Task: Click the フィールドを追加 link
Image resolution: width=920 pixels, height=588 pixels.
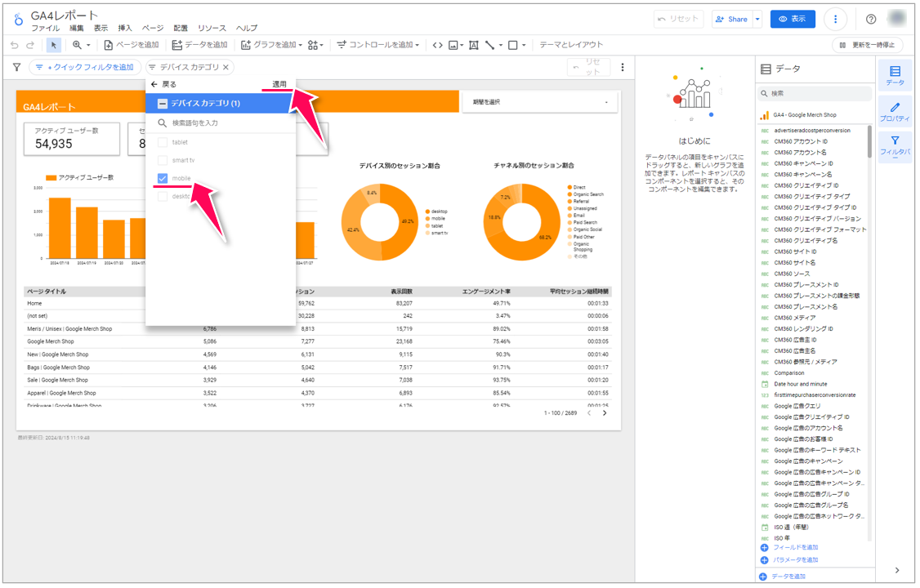Action: [x=789, y=548]
